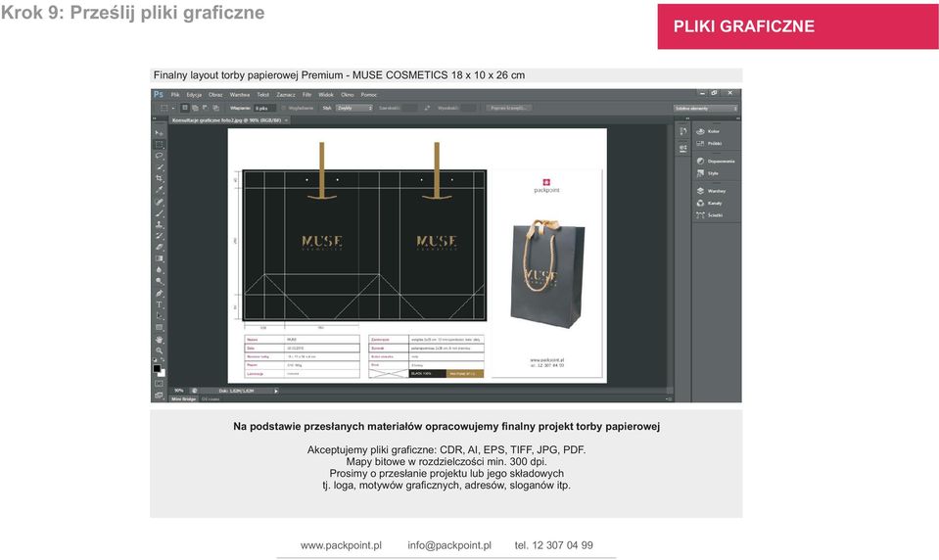The width and height of the screenshot is (939, 560).
Task: Open the Obraz menu
Action: tap(215, 95)
